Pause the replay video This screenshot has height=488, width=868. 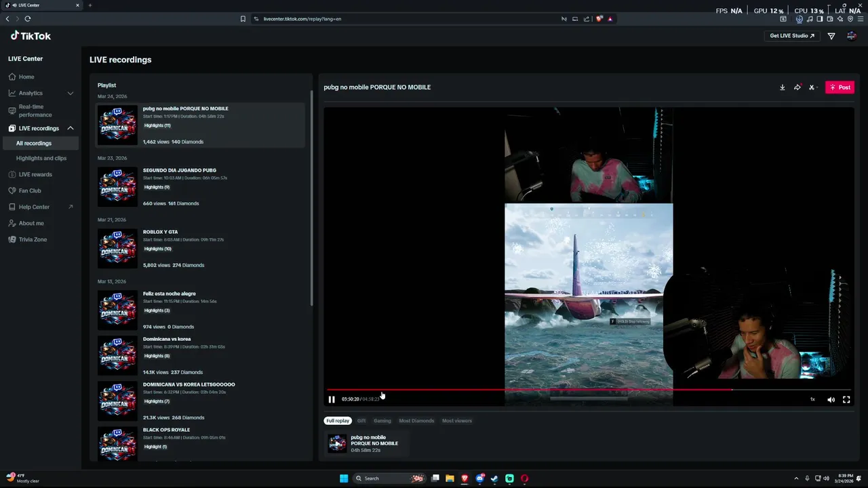click(332, 399)
